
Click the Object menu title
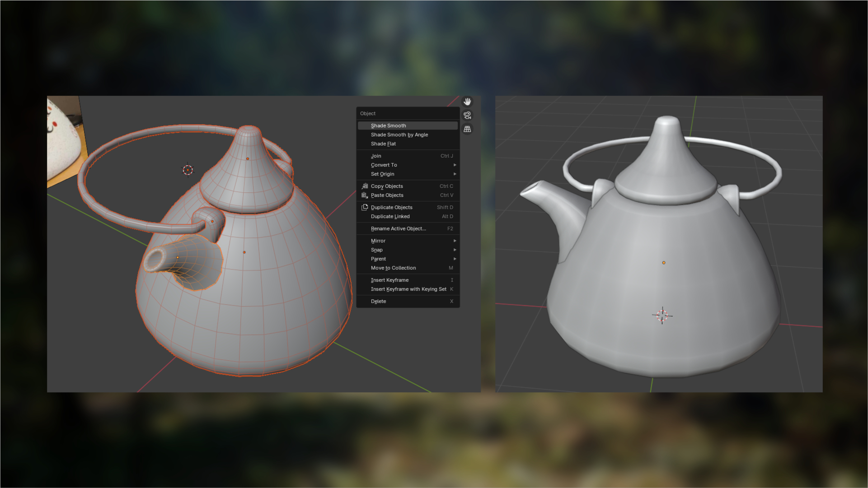368,113
